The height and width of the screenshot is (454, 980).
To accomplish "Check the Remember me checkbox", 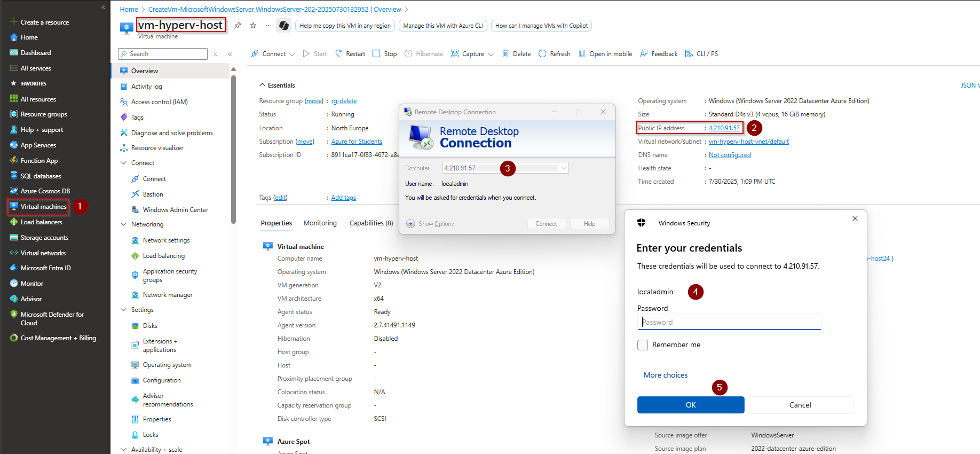I will pyautogui.click(x=643, y=345).
